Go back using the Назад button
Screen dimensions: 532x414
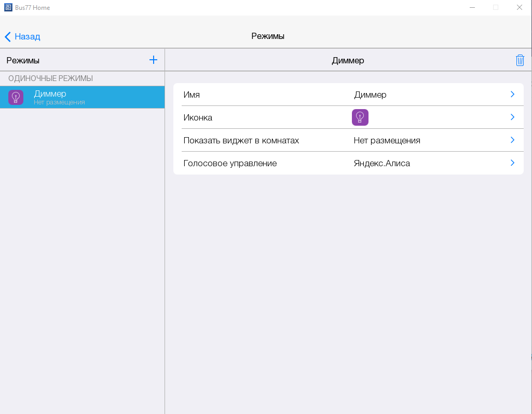pyautogui.click(x=22, y=36)
